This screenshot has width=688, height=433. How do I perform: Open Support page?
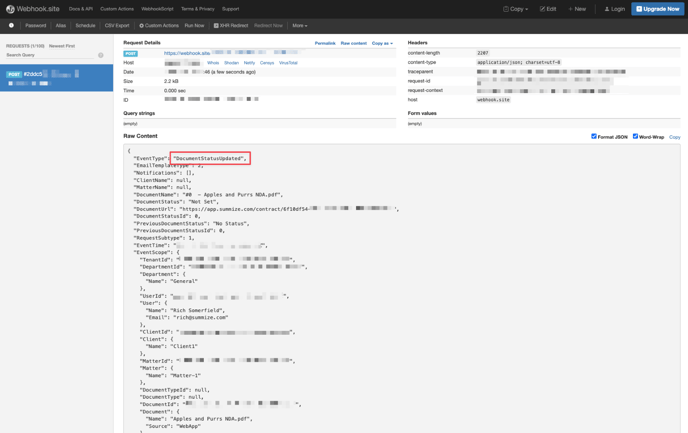(230, 9)
